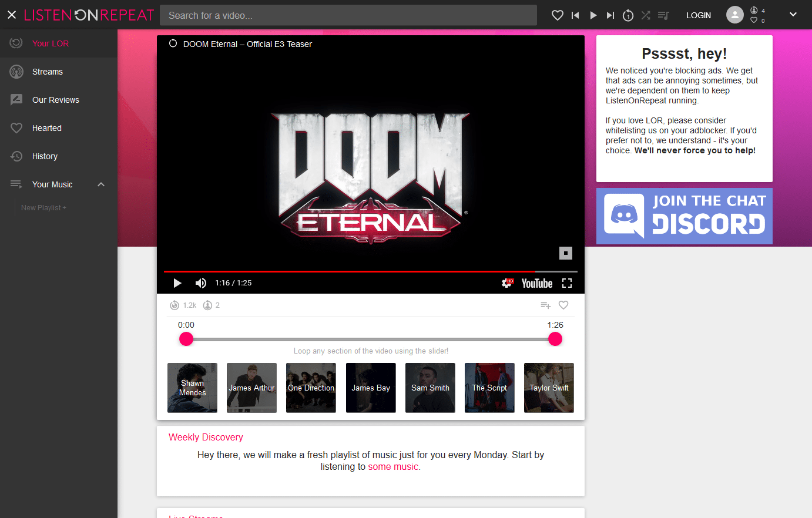The width and height of the screenshot is (812, 518).
Task: Toggle shuffle mode in top toolbar
Action: [x=646, y=15]
